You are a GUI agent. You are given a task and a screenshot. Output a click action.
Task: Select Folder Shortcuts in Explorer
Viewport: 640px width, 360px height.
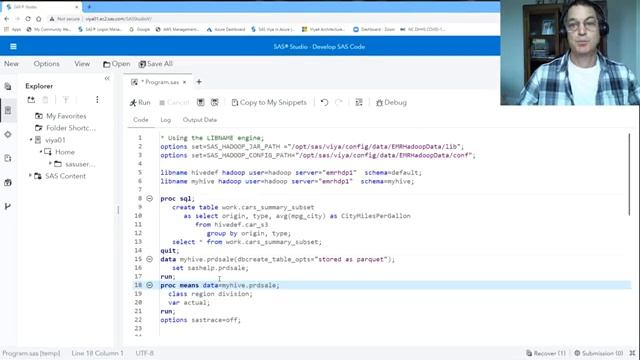click(x=65, y=128)
